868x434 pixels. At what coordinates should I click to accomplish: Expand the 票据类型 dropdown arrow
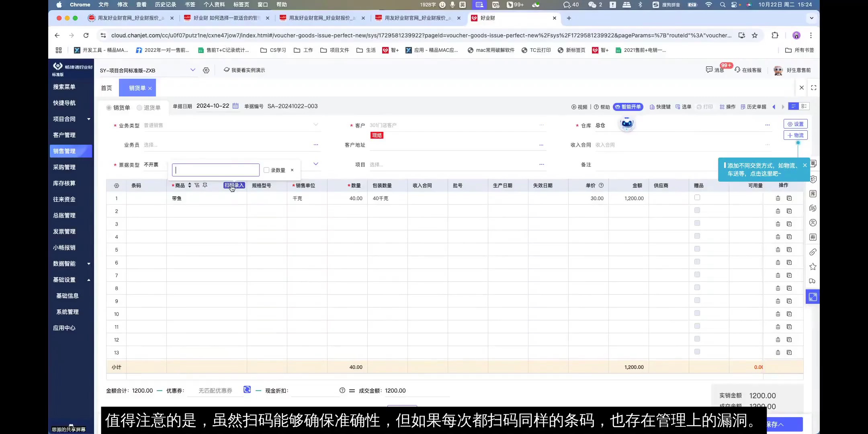tap(316, 164)
